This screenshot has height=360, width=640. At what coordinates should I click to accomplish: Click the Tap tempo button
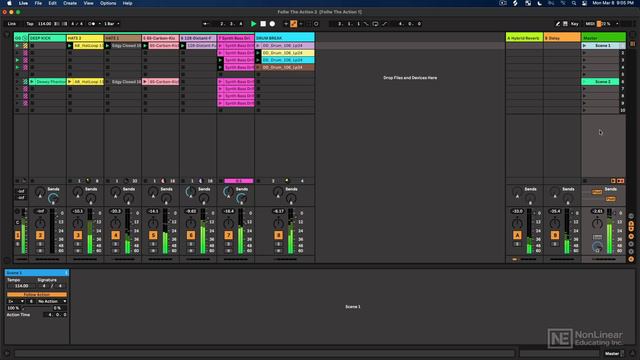[30, 24]
